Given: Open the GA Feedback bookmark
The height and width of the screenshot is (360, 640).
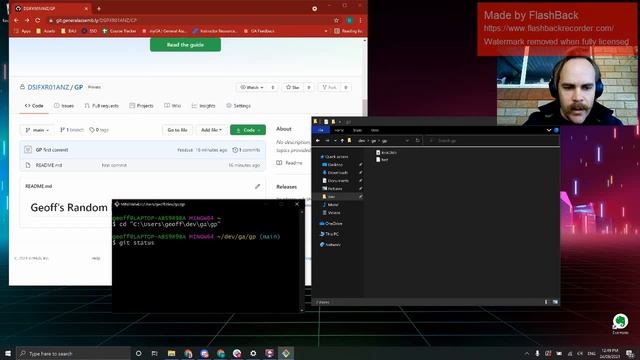Looking at the screenshot, I should pos(259,31).
